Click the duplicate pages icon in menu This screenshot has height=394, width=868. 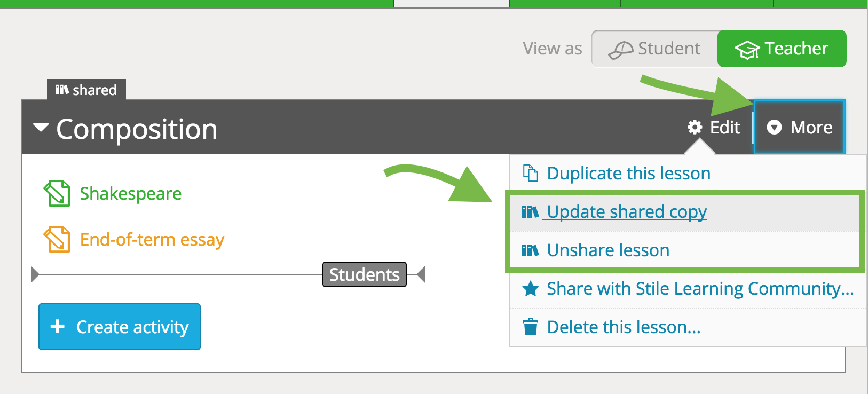(x=530, y=173)
